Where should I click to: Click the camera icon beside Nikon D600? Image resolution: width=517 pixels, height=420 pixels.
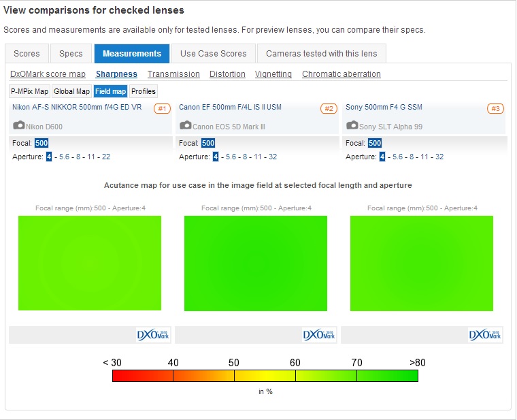(x=18, y=125)
